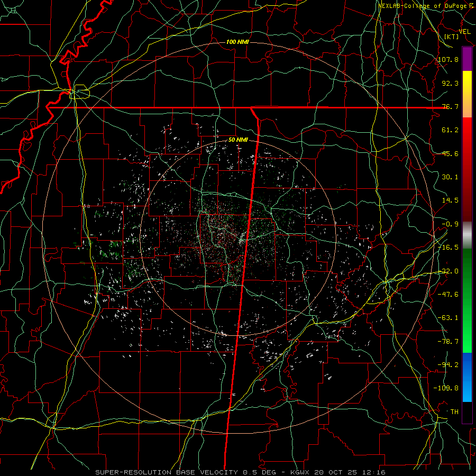The image size is (476, 476).
Task: Click the -78.7 velocity scale value
Action: 448,342
